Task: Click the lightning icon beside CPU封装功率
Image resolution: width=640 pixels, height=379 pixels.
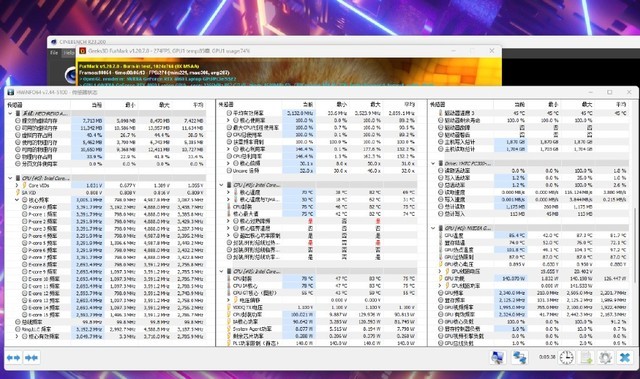Action: coord(229,315)
